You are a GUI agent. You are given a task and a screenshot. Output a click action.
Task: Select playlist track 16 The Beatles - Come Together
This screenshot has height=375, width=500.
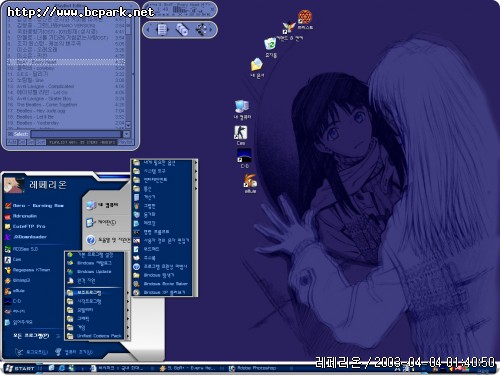66,105
